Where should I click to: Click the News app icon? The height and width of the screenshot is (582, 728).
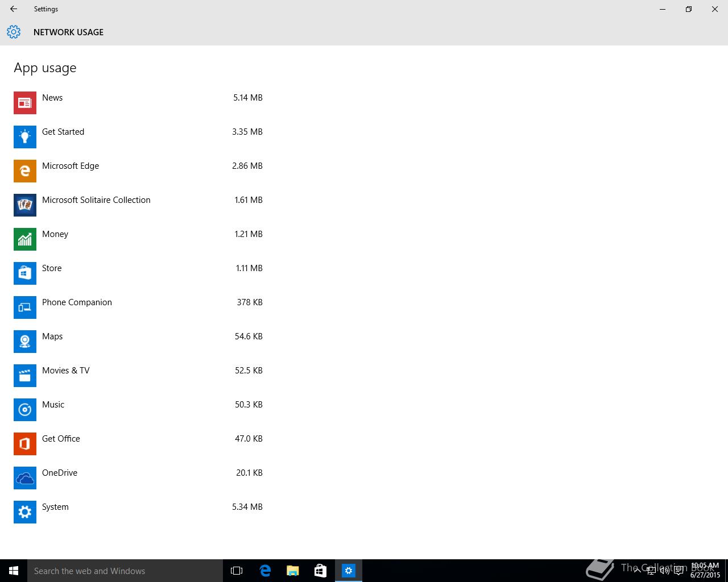(25, 103)
